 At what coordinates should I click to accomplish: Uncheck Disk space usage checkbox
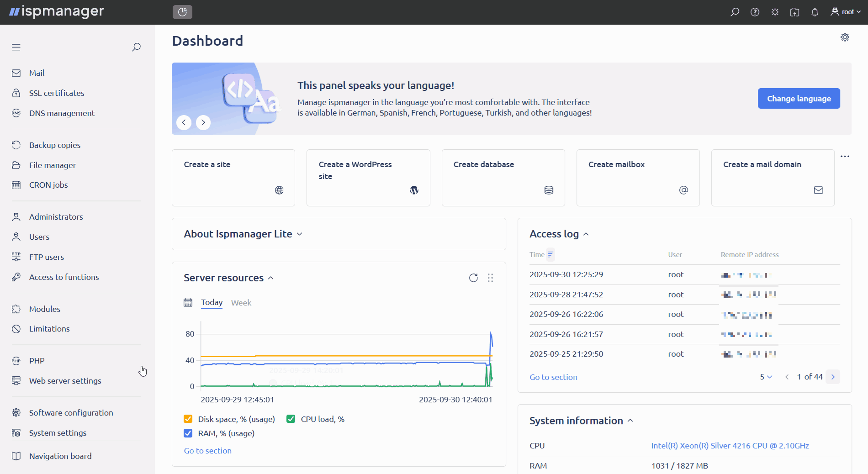point(188,419)
